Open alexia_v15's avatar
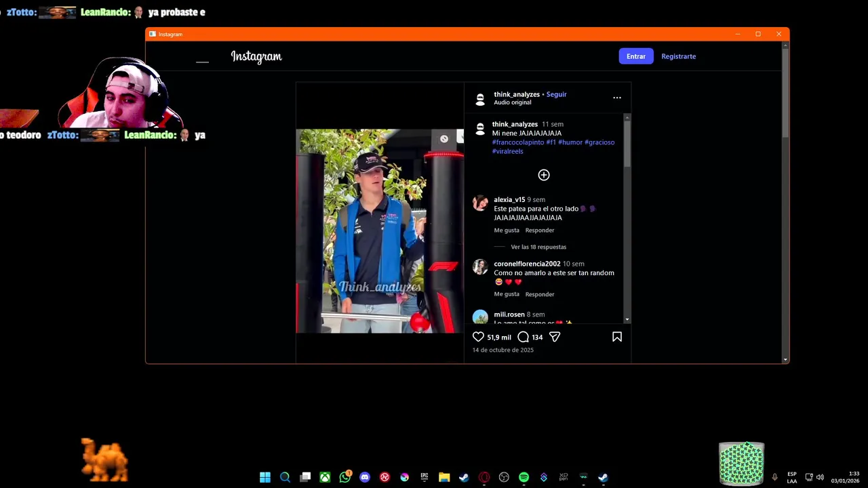The image size is (868, 488). tap(480, 203)
